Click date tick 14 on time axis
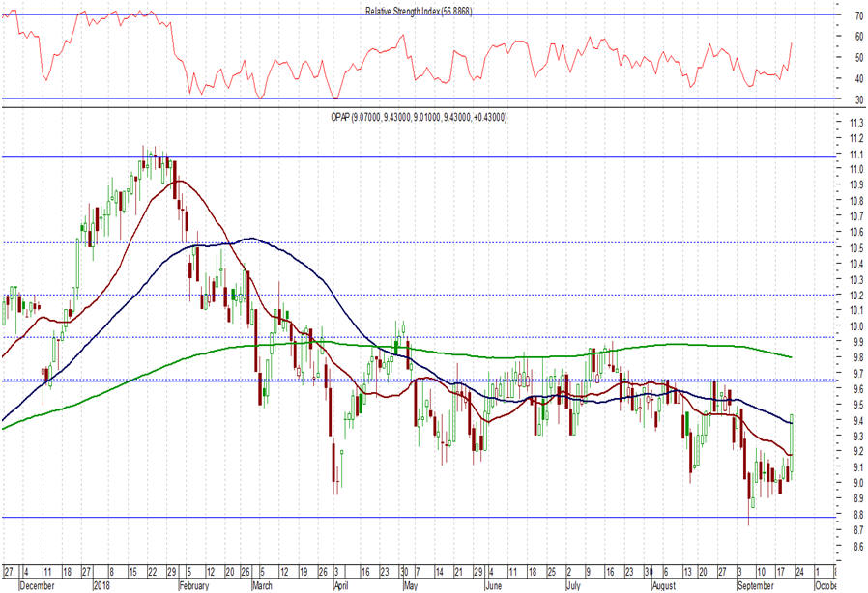The height and width of the screenshot is (593, 868). [440, 572]
